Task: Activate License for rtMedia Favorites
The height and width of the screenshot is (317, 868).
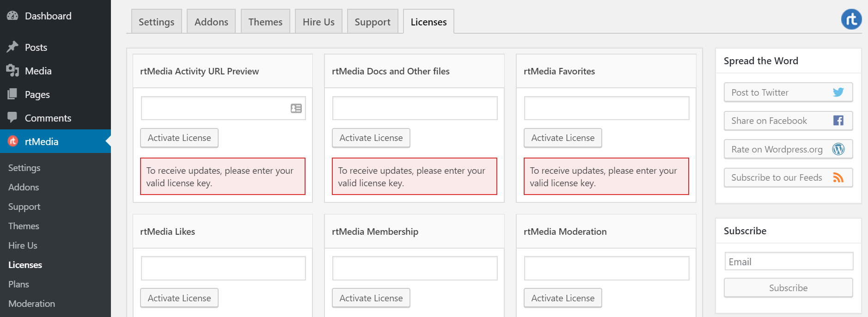Action: pos(563,138)
